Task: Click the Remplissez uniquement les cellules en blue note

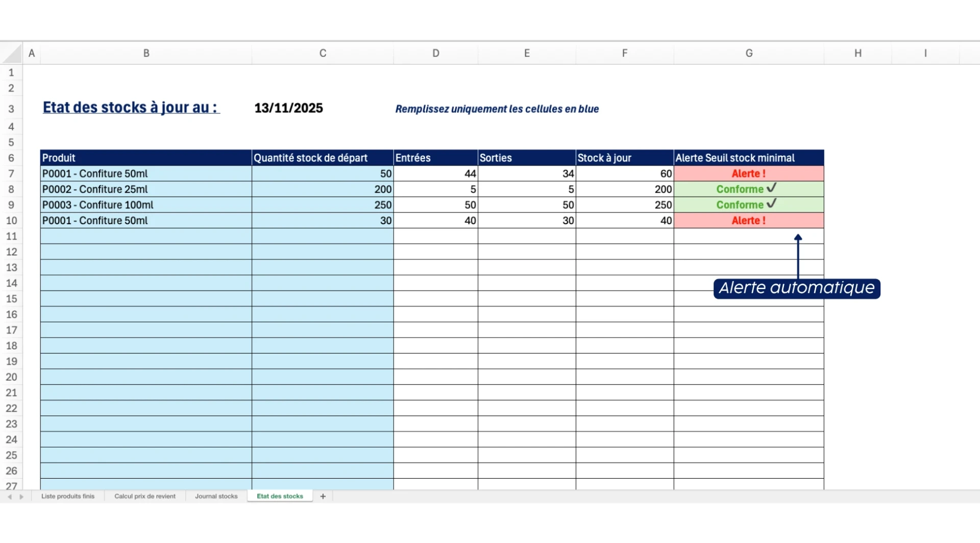Action: 497,109
